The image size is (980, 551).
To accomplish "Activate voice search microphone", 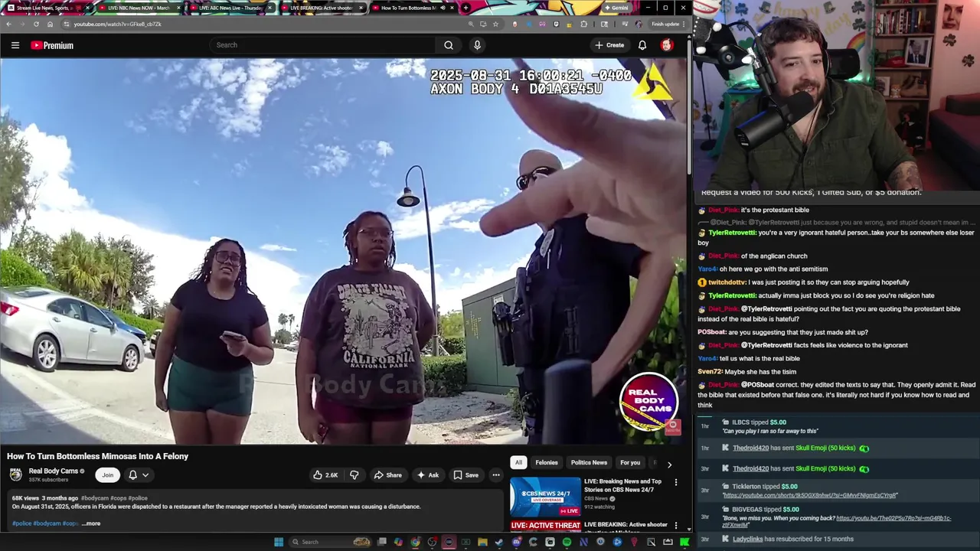I will tap(477, 45).
